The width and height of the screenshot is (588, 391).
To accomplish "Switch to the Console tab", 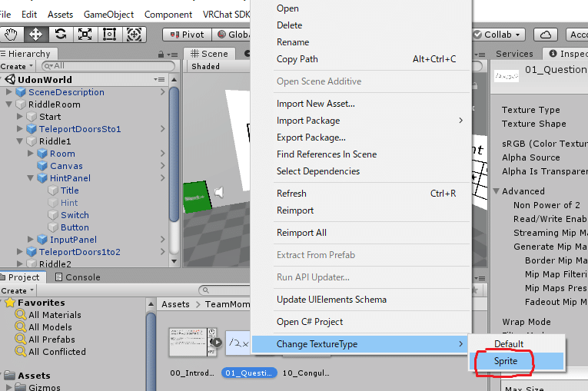I will point(78,277).
